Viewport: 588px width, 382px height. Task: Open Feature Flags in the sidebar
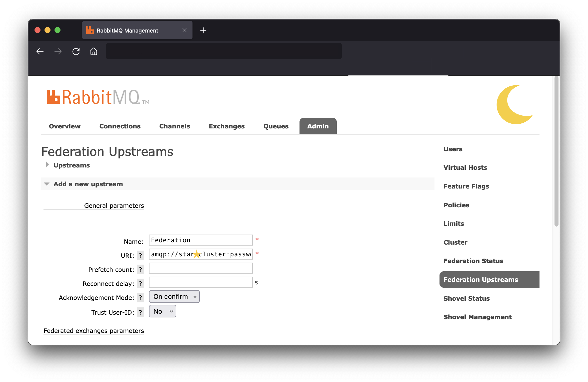(466, 186)
